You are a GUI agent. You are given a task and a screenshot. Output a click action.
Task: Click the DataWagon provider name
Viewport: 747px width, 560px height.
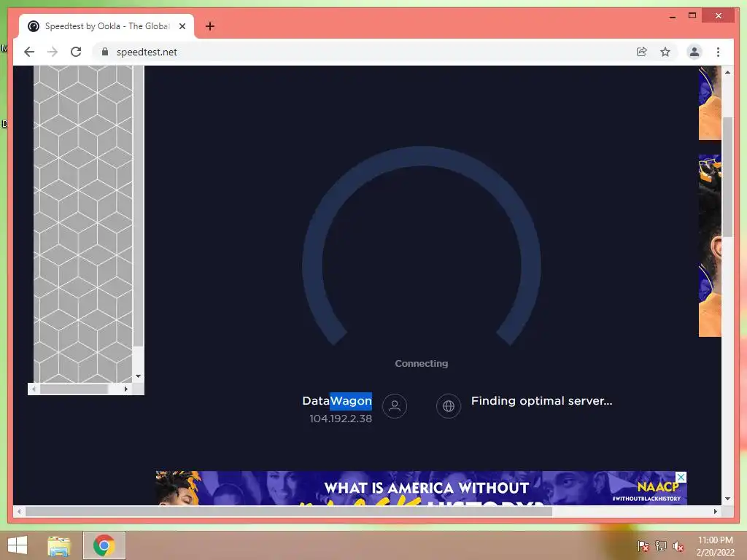pos(337,401)
